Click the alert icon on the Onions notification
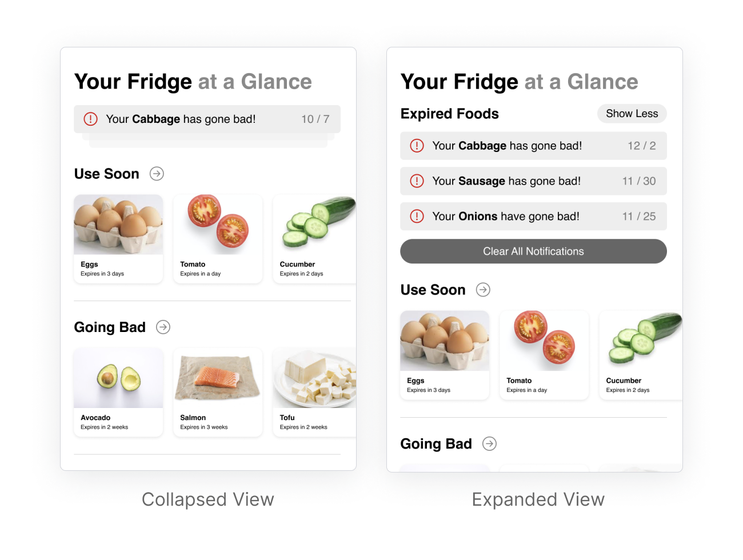Image resolution: width=743 pixels, height=560 pixels. 417,217
